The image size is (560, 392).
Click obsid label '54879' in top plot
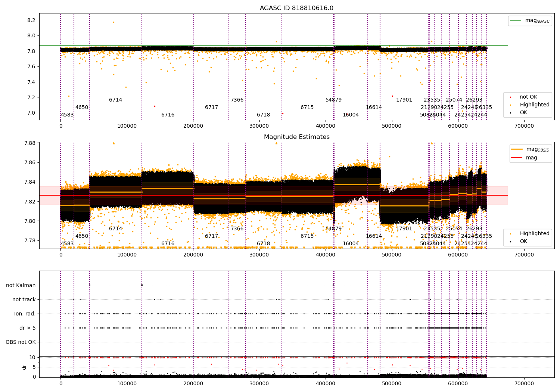click(333, 100)
